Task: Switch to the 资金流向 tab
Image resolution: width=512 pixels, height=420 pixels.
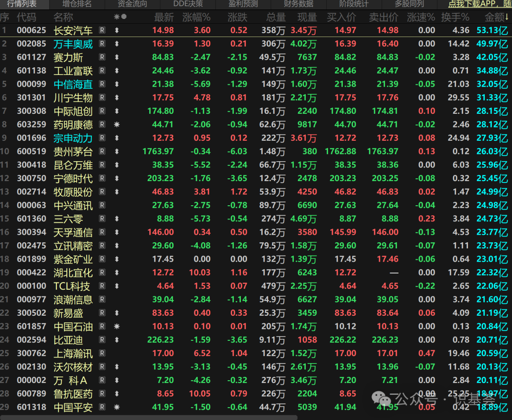Action: (x=132, y=4)
